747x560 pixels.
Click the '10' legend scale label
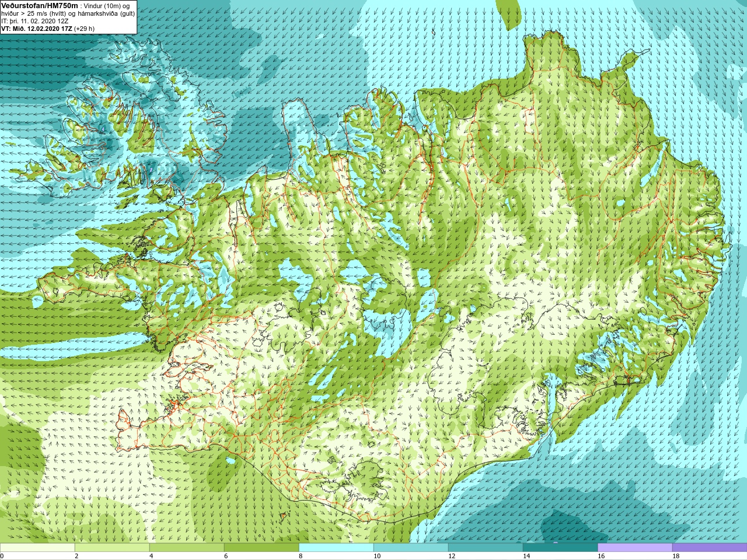[x=376, y=556]
